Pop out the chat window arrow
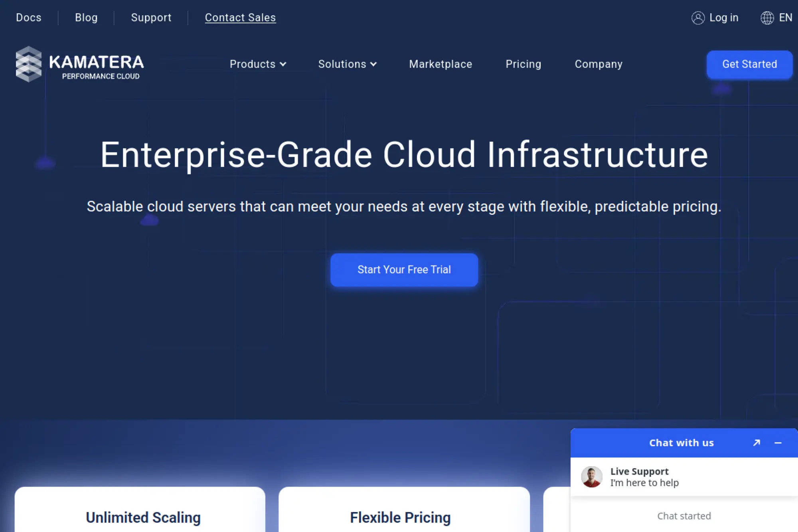The image size is (798, 532). point(757,443)
